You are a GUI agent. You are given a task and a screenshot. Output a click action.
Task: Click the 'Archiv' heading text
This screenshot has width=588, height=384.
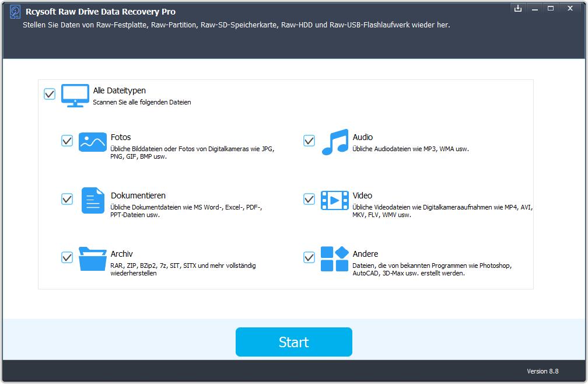point(121,254)
